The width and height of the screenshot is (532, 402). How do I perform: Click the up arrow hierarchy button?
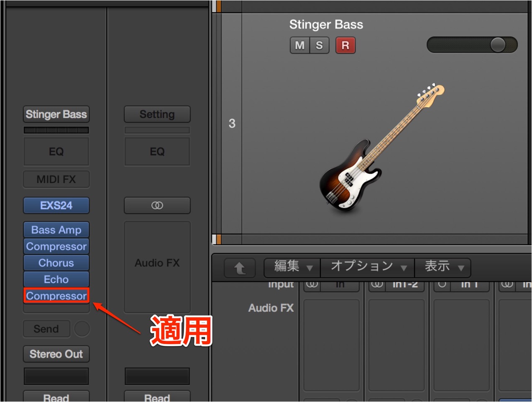coord(240,268)
